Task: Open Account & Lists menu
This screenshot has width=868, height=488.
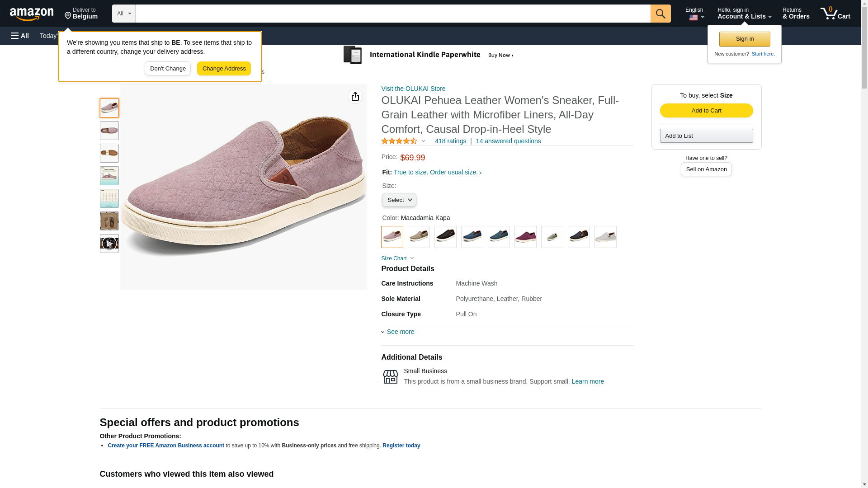Action: (744, 14)
